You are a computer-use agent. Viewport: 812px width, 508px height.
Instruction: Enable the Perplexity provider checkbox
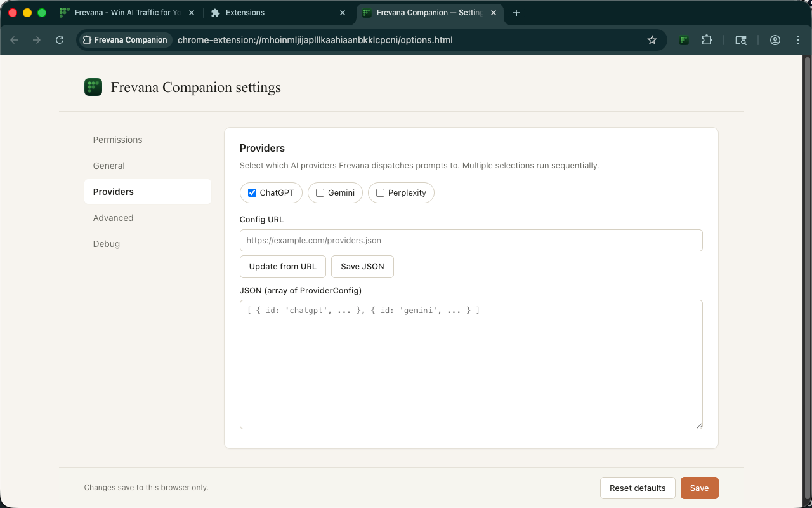(x=380, y=193)
